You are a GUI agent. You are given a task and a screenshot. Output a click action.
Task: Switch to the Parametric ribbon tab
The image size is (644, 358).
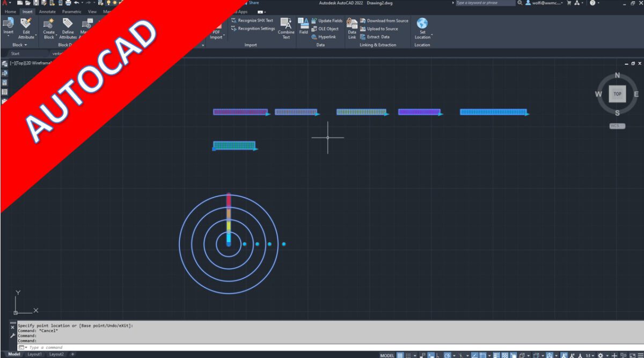click(72, 11)
